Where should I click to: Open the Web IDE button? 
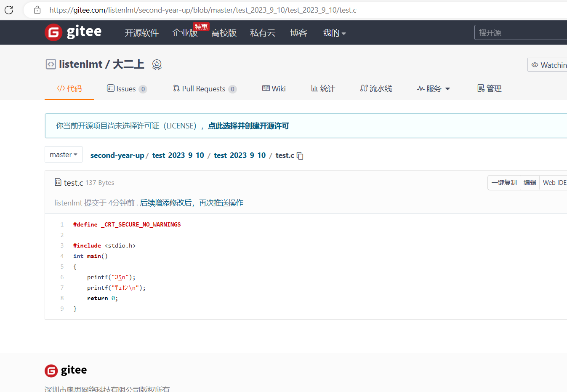pyautogui.click(x=554, y=183)
